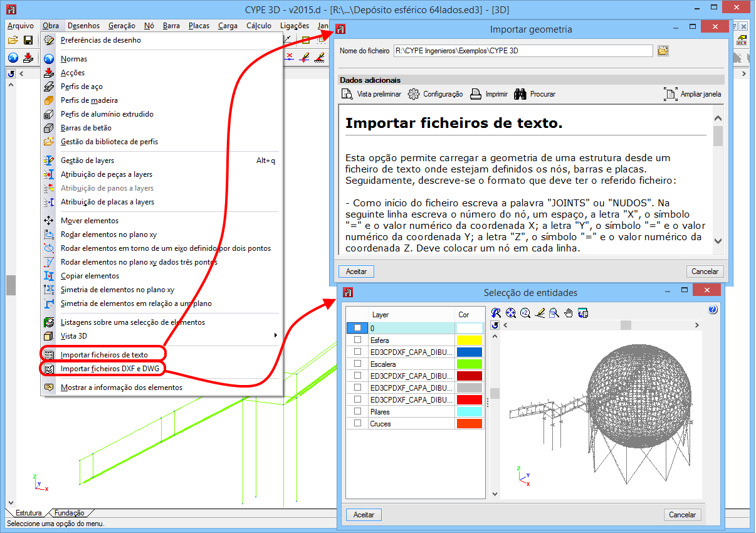Tick the checkbox for layer Pilares

coord(357,411)
